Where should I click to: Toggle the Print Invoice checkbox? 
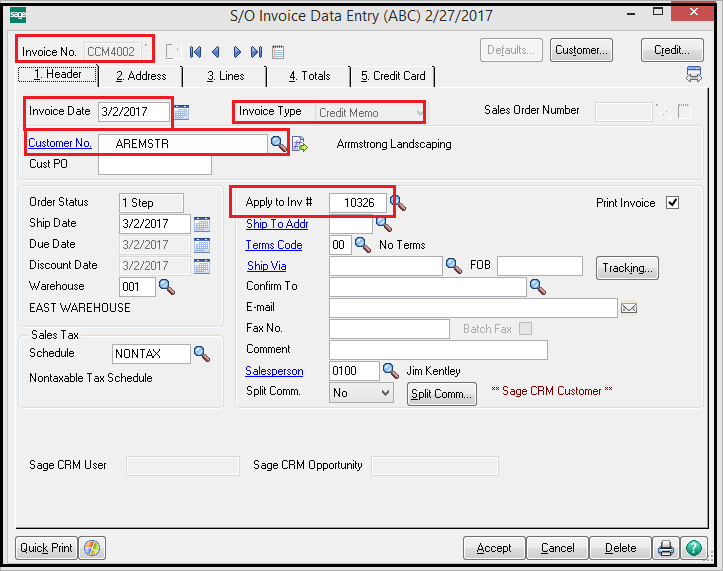point(672,202)
